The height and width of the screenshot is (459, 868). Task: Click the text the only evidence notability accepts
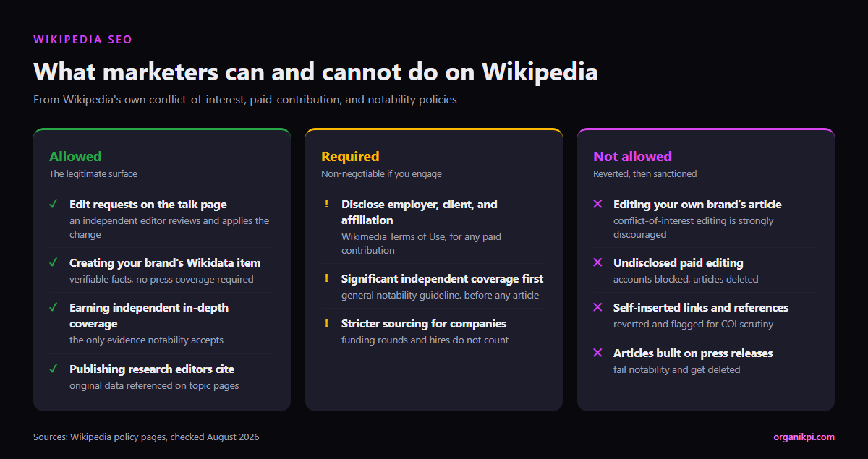[x=146, y=340]
